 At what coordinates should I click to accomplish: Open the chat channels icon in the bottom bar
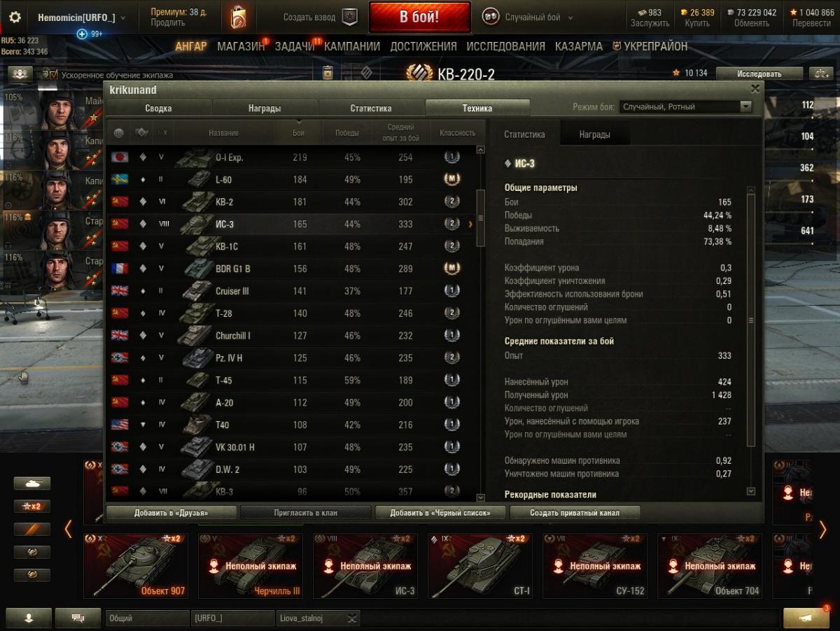78,618
